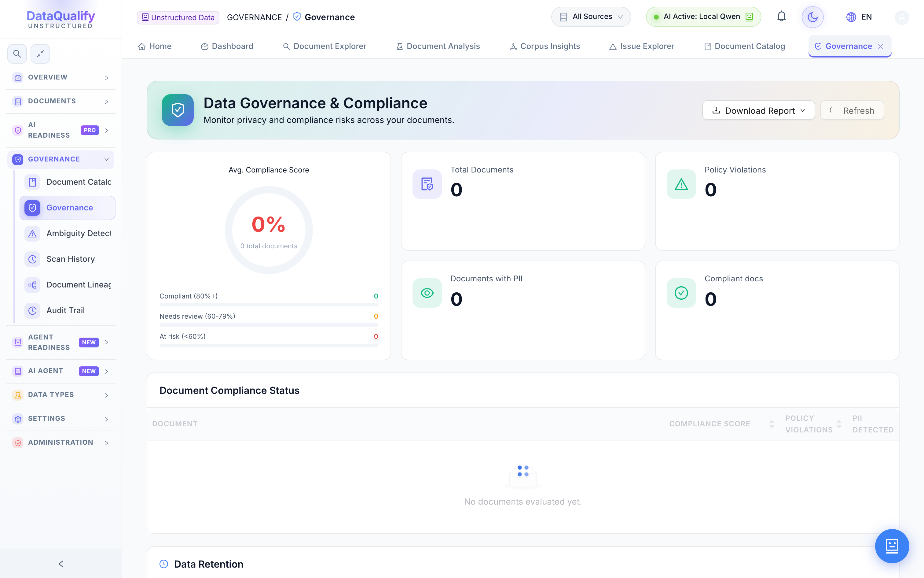Expand the AI Readiness section
The image size is (924, 578).
[x=61, y=130]
